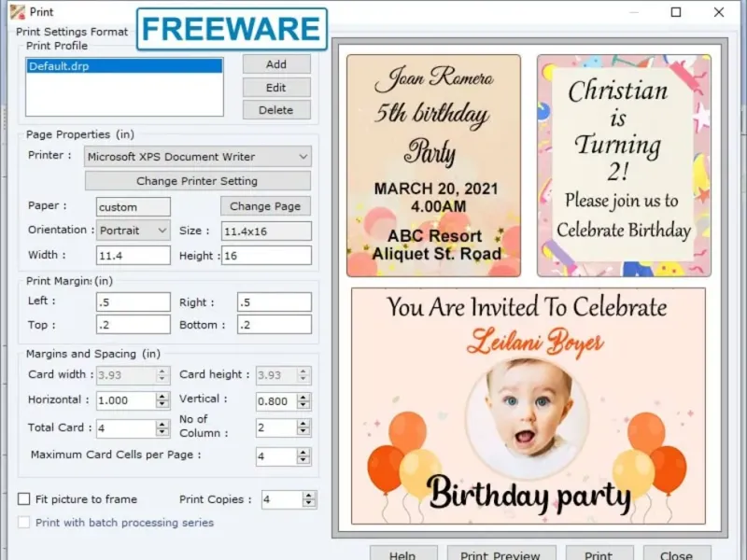Click the Delete profile button
747x560 pixels.
click(x=276, y=110)
